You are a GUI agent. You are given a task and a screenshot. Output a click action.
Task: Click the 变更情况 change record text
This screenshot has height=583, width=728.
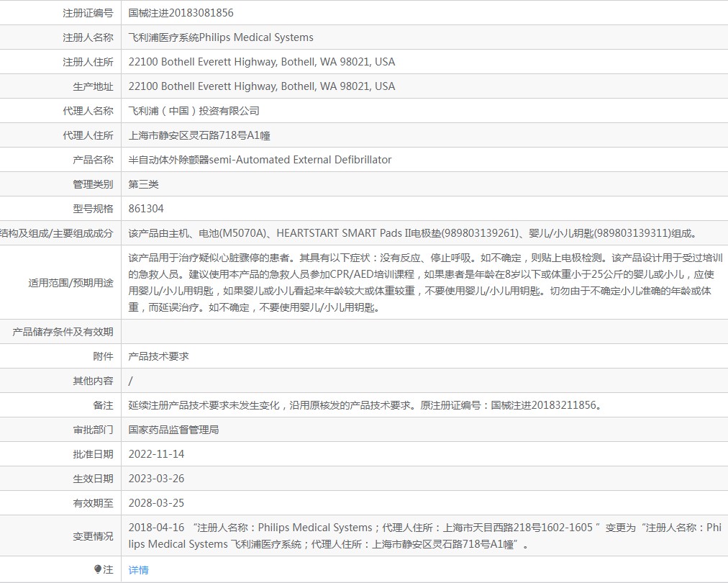tap(425, 535)
